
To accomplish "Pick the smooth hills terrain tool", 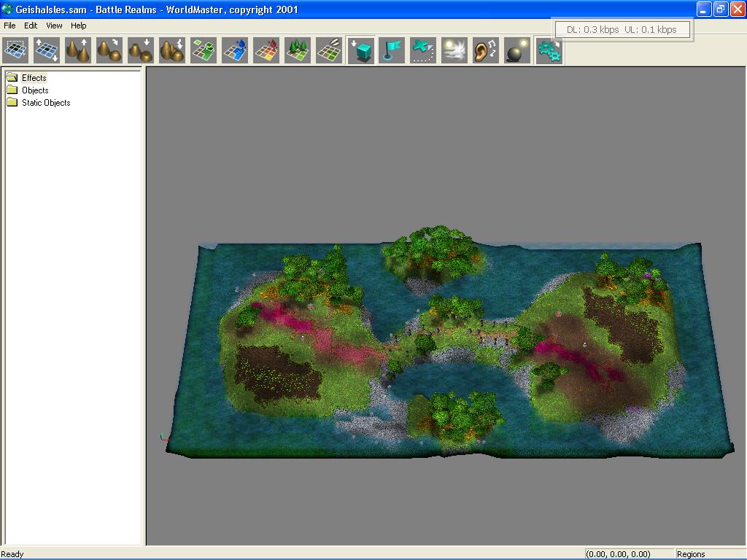I will tap(109, 50).
